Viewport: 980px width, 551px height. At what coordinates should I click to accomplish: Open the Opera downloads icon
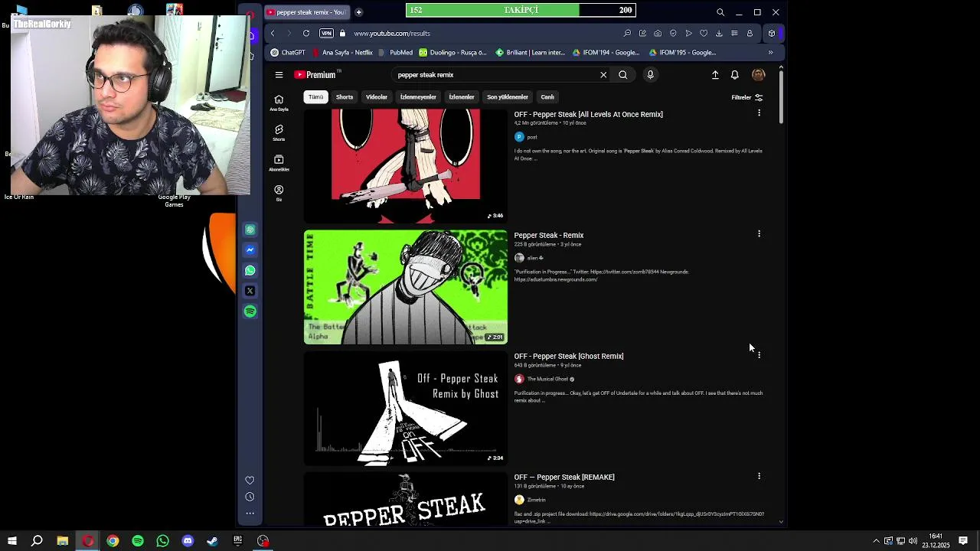(x=719, y=33)
